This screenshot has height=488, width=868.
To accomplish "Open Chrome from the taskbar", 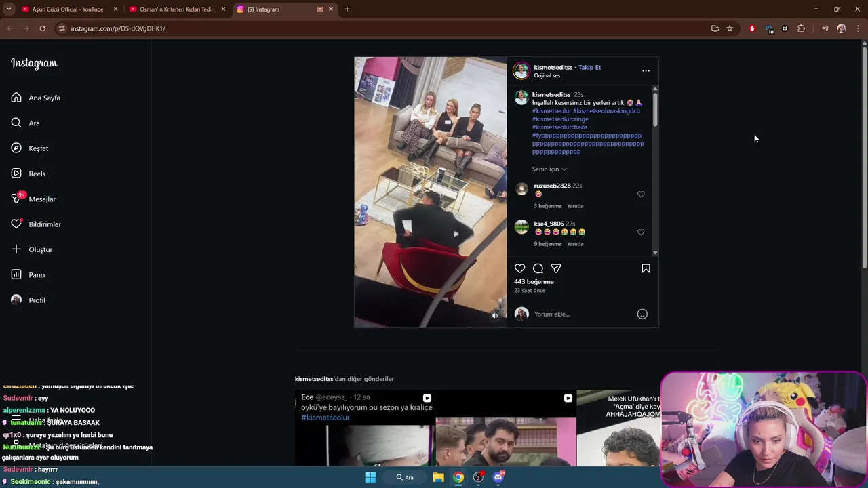I will (458, 477).
